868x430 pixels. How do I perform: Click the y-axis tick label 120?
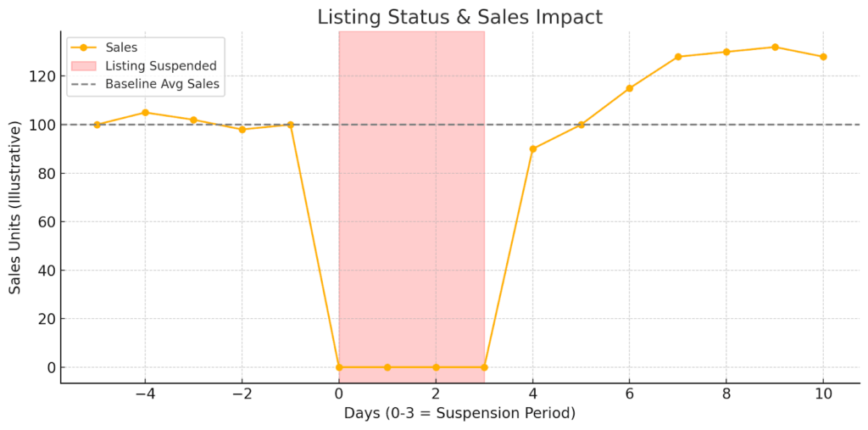[x=41, y=76]
